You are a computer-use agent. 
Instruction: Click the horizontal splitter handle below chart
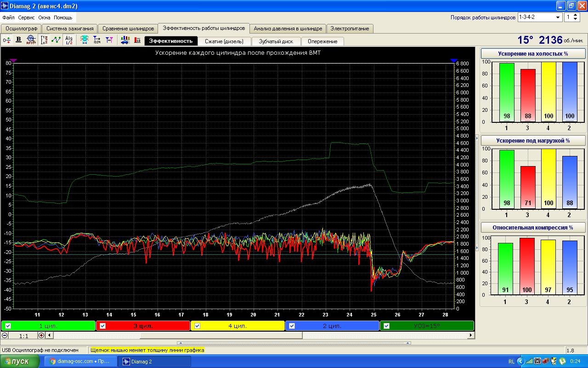[x=294, y=343]
